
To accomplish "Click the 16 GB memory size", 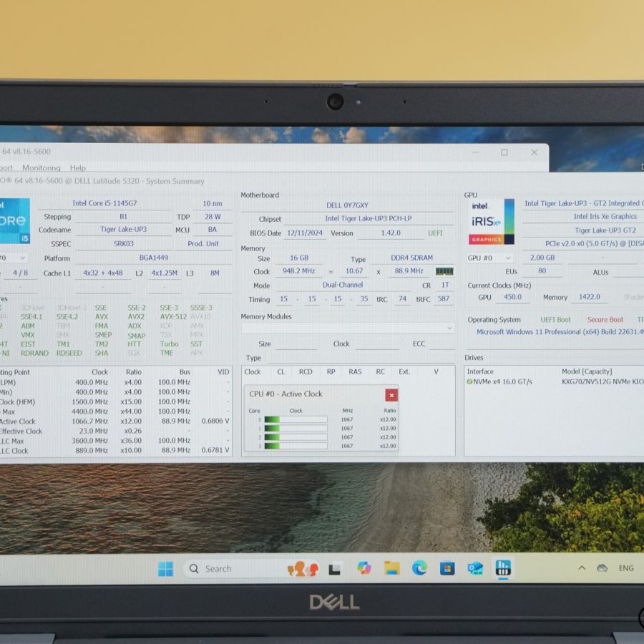I will click(x=299, y=258).
